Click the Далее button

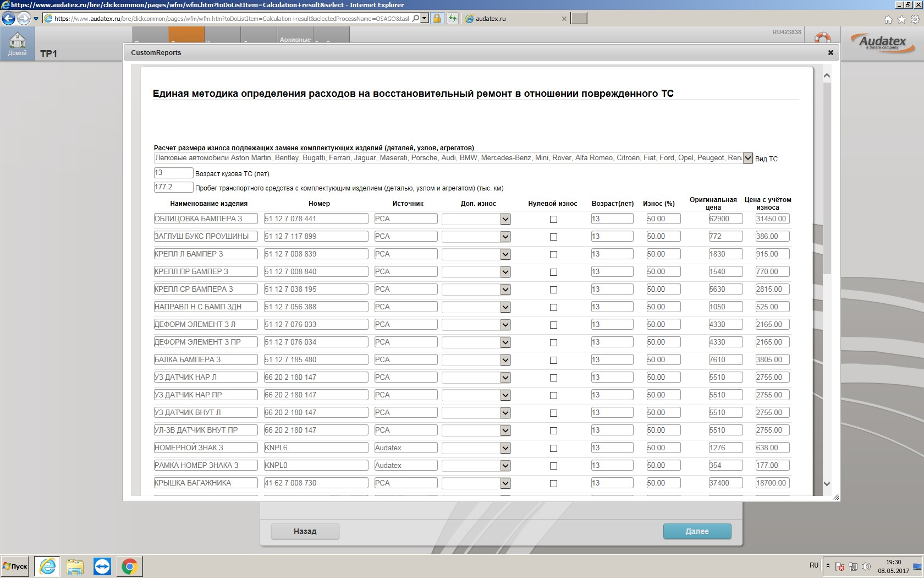[697, 531]
